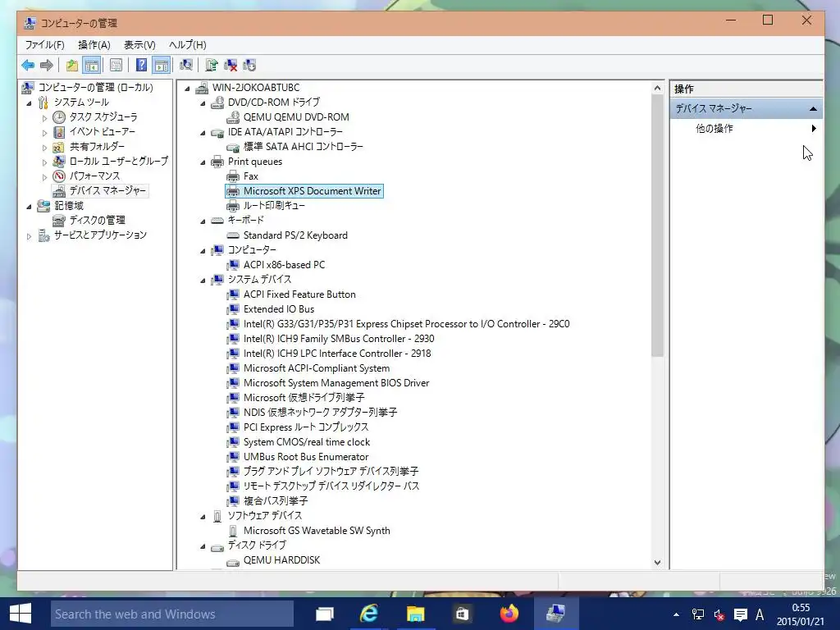Click the device list scrollbar down arrow
840x630 pixels.
click(657, 563)
